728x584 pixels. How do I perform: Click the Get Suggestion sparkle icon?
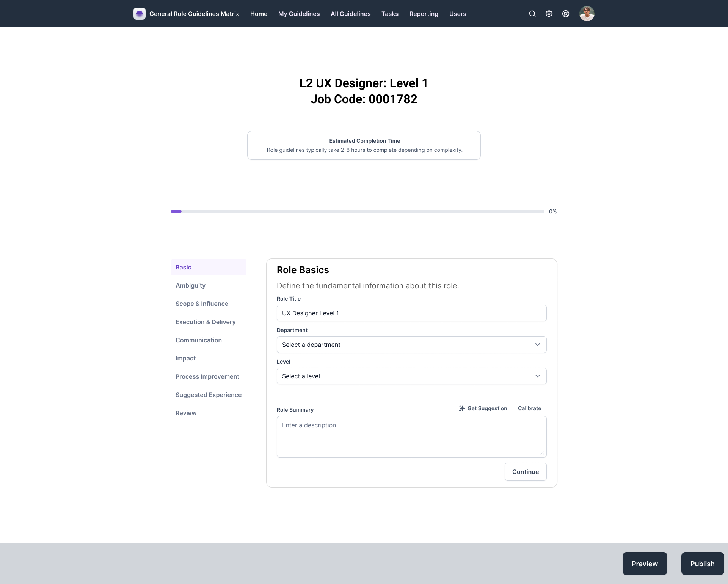pyautogui.click(x=462, y=408)
